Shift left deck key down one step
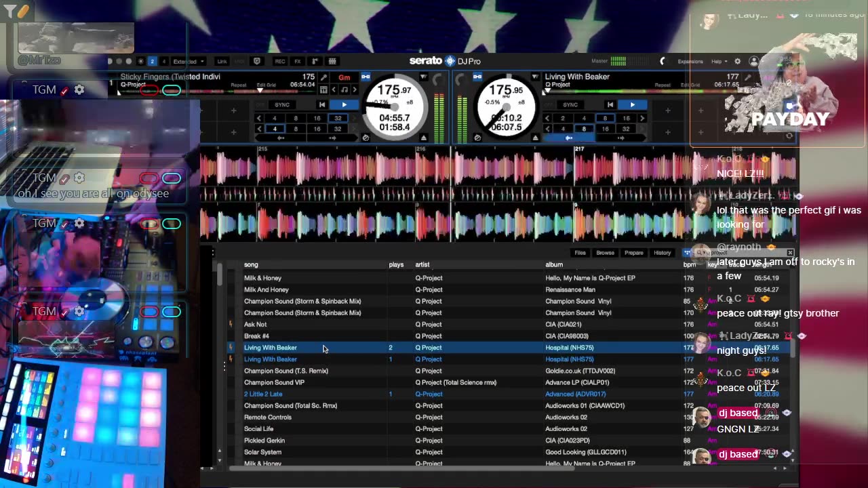 pyautogui.click(x=334, y=89)
